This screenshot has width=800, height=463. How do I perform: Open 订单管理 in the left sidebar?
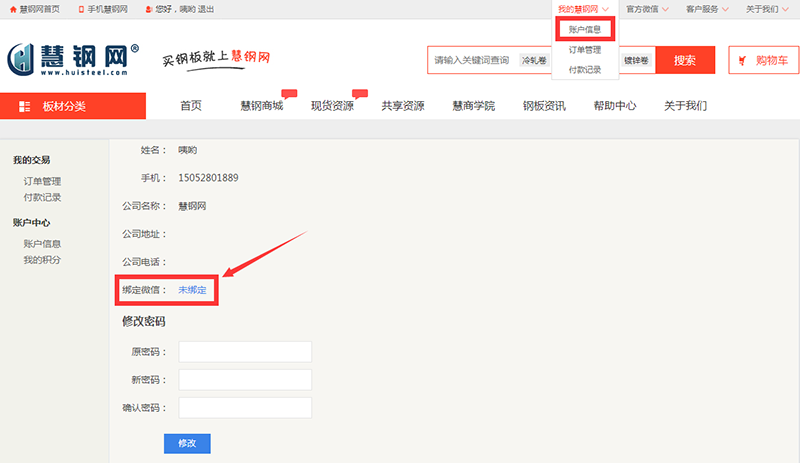[x=42, y=181]
